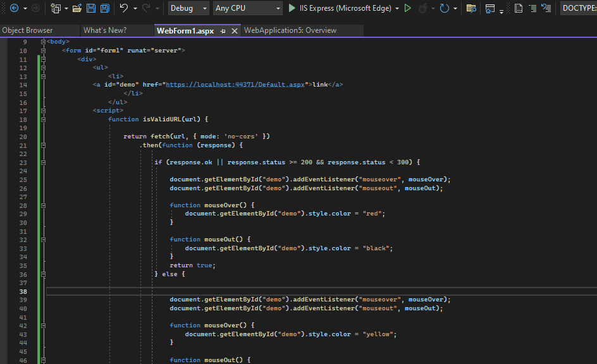597x364 pixels.
Task: Click the "yellow" color string
Action: click(378, 334)
